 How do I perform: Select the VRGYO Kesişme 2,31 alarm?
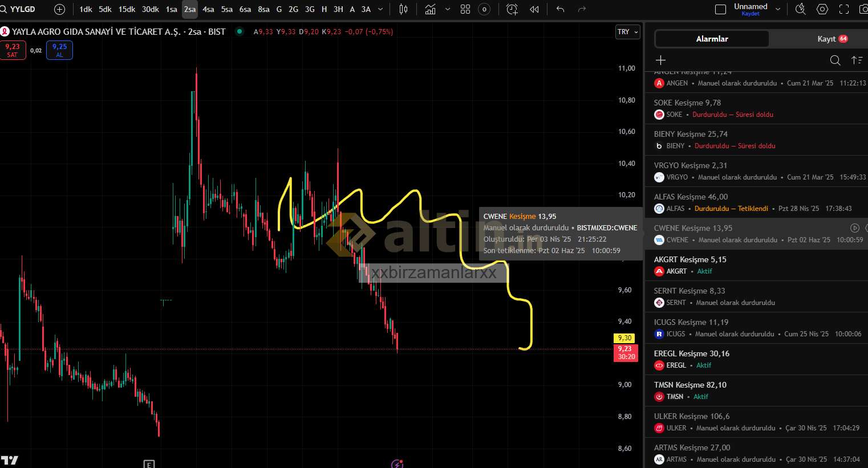click(x=756, y=171)
